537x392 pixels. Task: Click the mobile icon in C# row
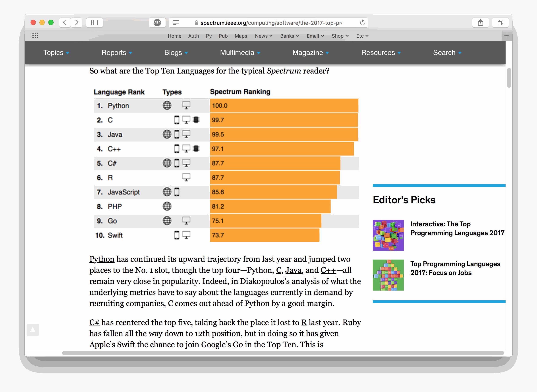177,163
